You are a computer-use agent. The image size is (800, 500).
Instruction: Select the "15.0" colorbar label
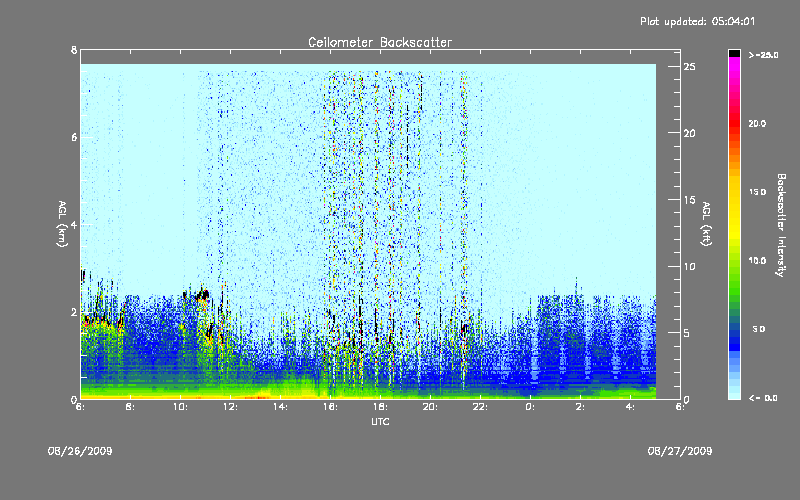pyautogui.click(x=757, y=192)
